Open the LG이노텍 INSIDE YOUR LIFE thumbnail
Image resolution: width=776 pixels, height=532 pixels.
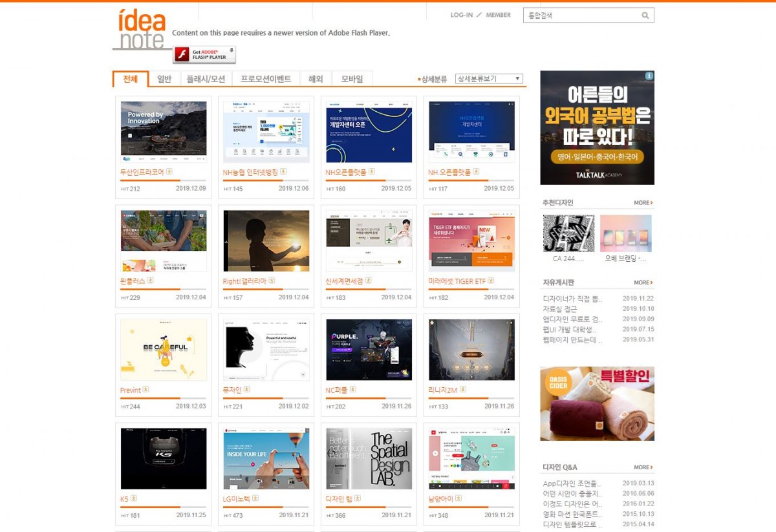point(266,458)
